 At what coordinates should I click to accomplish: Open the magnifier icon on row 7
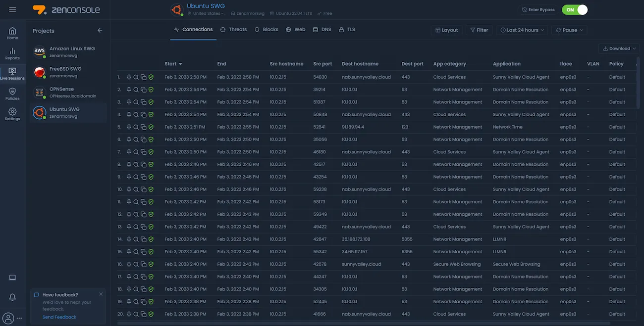pos(136,152)
